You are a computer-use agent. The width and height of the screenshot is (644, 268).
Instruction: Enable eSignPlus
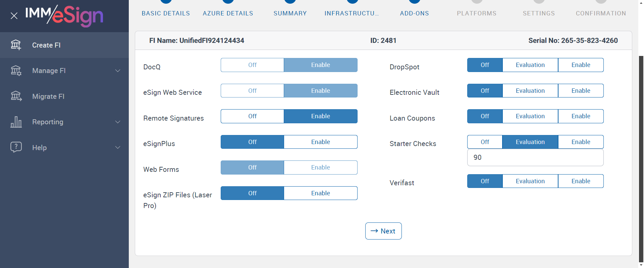321,142
